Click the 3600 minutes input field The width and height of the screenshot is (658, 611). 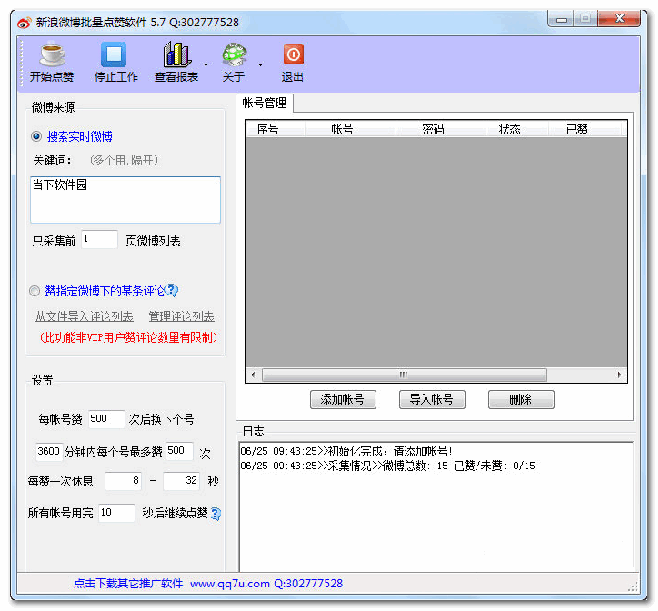click(x=49, y=452)
